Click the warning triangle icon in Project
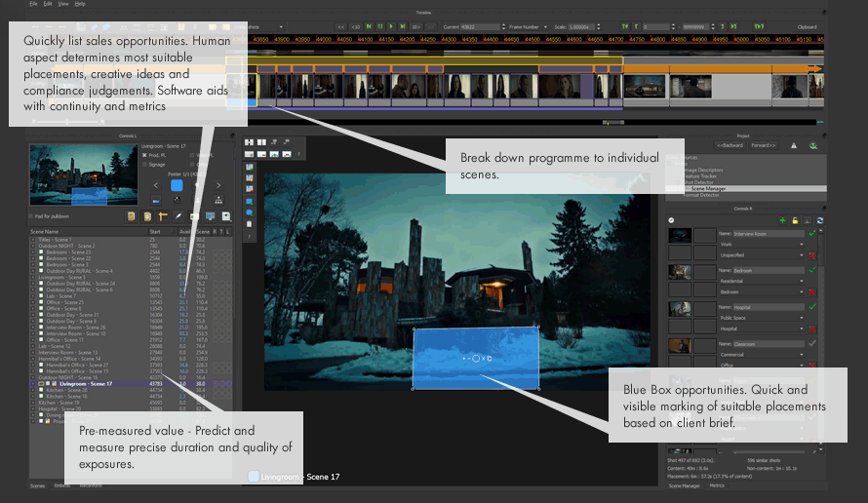This screenshot has height=503, width=868. click(794, 145)
